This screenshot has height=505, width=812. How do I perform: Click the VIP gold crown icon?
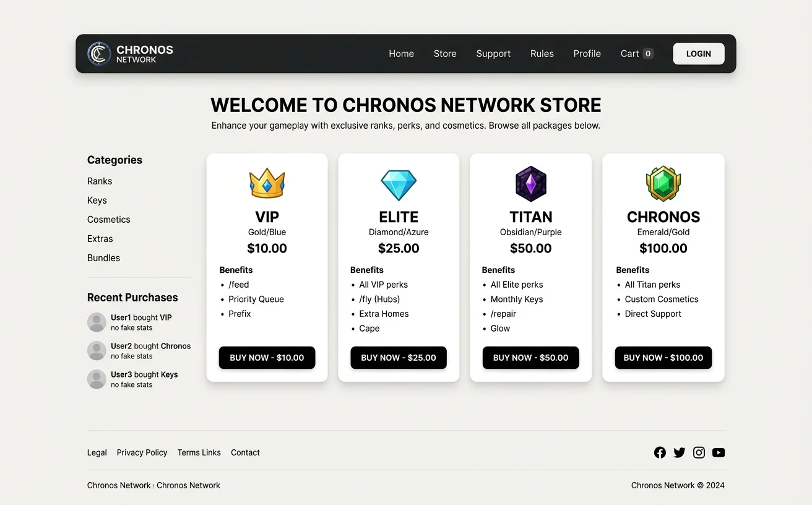point(267,183)
